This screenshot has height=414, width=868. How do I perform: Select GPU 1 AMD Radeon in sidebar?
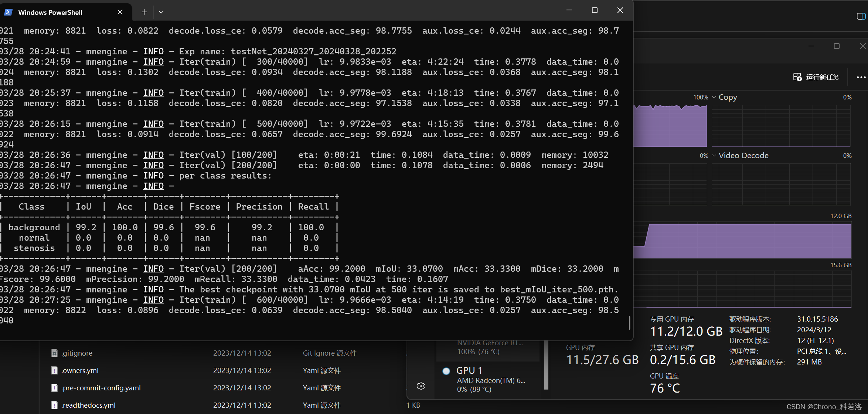(x=488, y=380)
